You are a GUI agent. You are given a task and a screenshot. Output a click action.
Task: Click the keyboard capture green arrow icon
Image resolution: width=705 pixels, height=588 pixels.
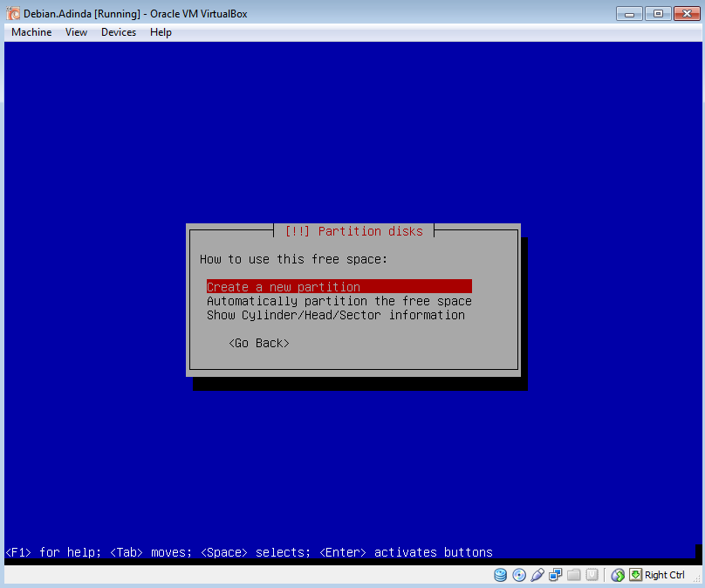coord(635,575)
